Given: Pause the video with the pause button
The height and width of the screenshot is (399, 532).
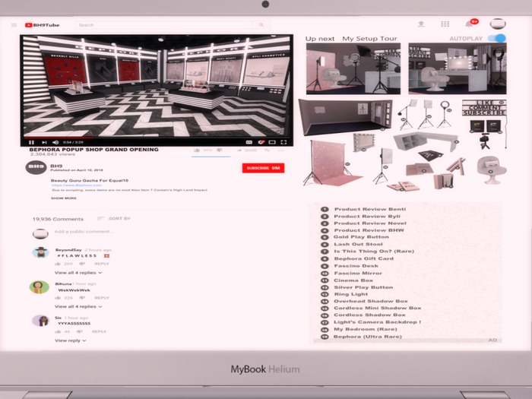Looking at the screenshot, I should point(31,143).
